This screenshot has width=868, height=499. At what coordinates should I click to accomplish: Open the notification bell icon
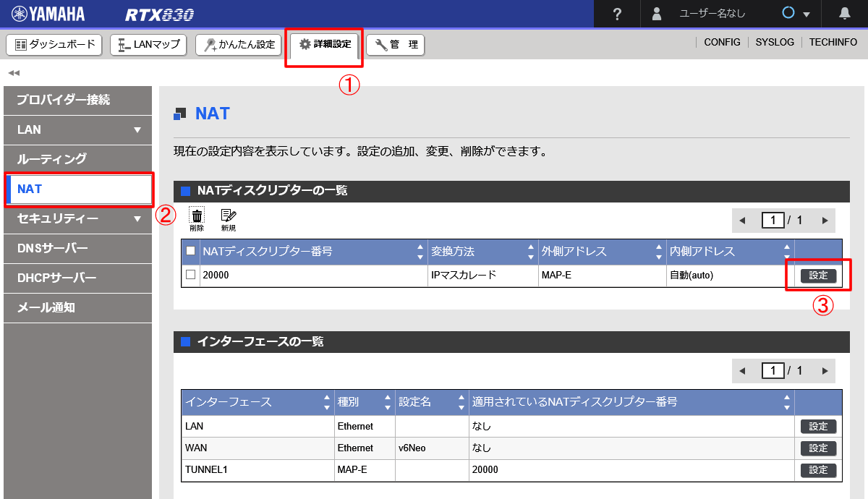pos(845,14)
